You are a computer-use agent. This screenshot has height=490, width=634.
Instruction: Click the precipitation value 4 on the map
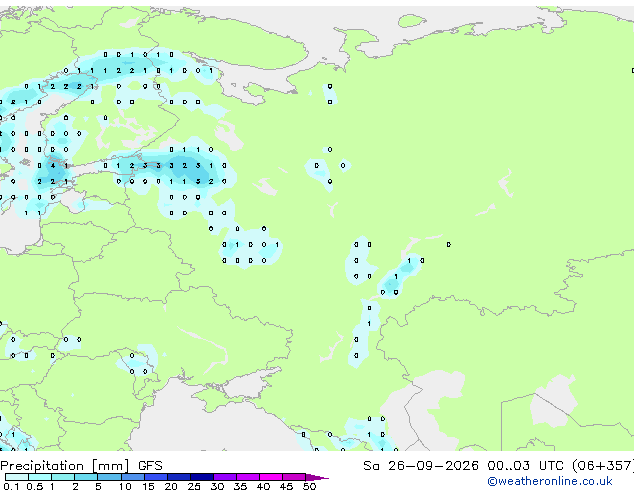[53, 165]
